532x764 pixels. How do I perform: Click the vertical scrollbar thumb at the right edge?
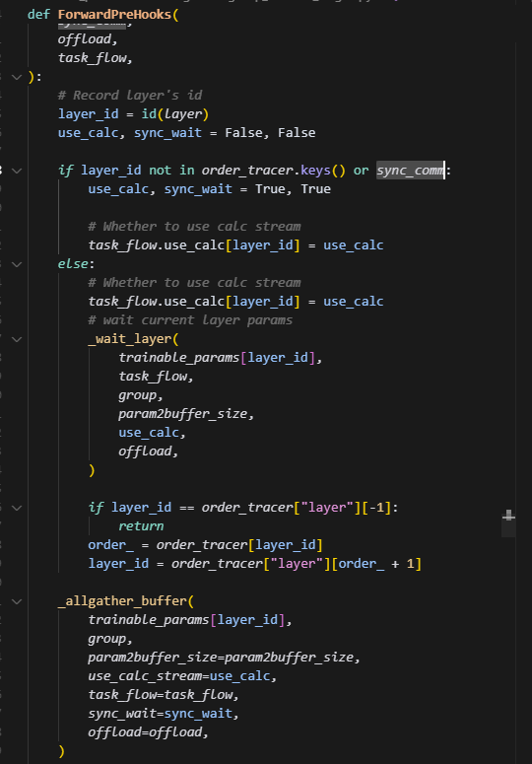tap(508, 523)
